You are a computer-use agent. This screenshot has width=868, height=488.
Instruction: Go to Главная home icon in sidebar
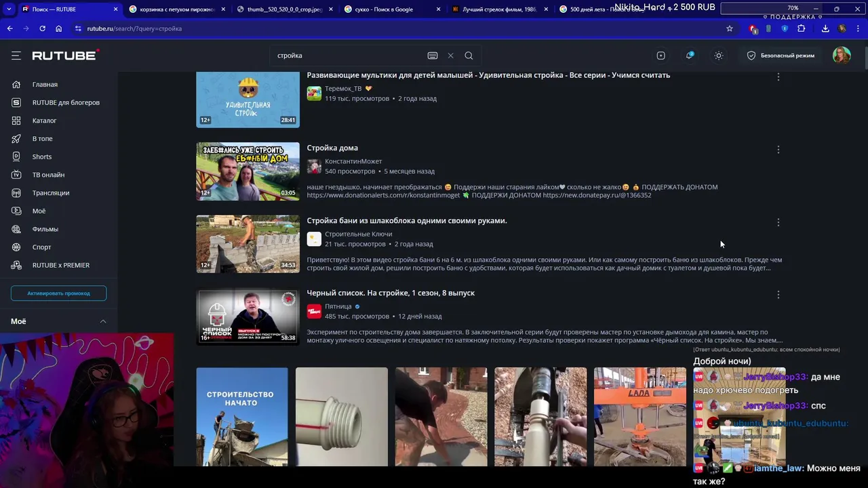pyautogui.click(x=16, y=85)
